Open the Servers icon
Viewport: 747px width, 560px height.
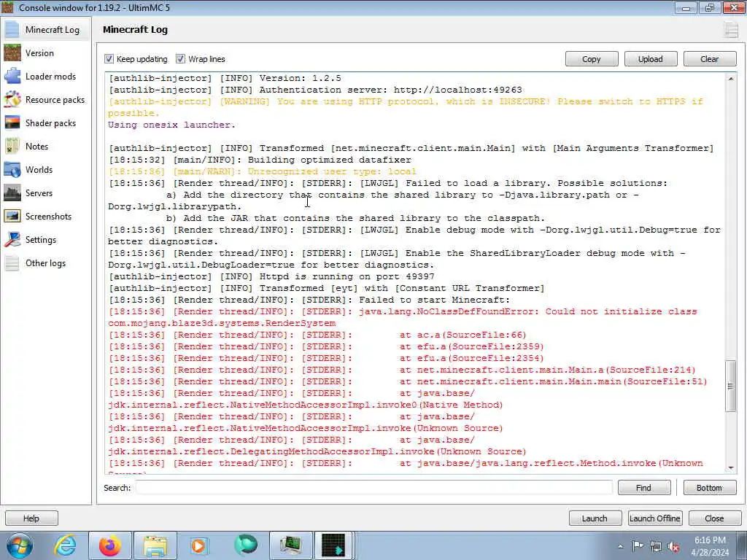[x=12, y=192]
